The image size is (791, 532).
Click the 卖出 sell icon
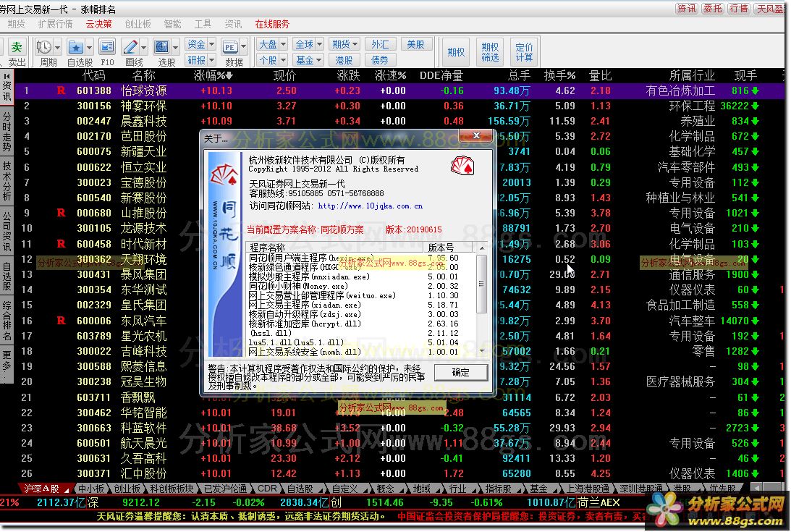(16, 48)
